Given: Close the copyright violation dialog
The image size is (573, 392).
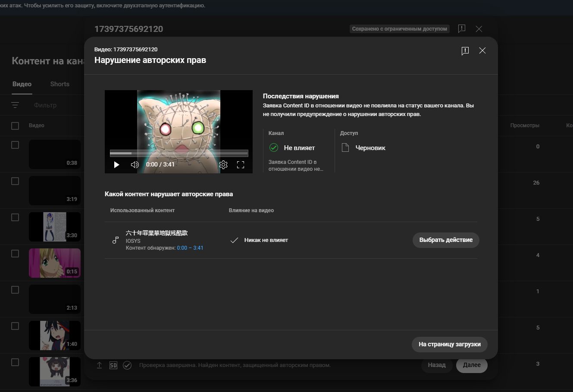Looking at the screenshot, I should (x=482, y=50).
